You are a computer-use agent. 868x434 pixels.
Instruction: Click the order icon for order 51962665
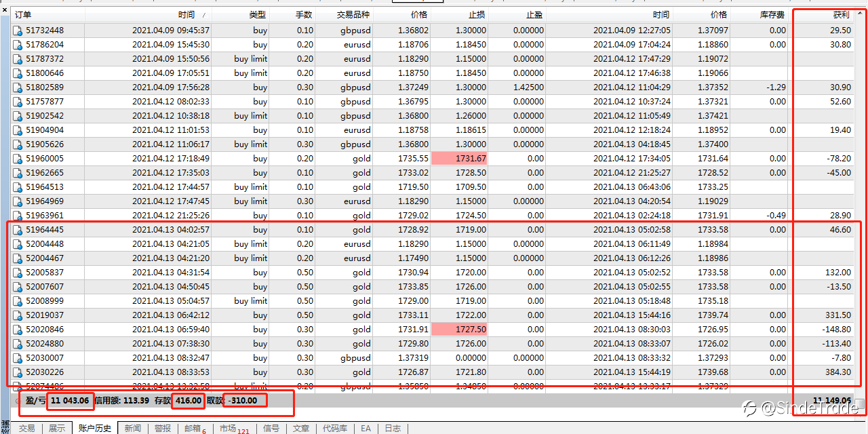click(x=18, y=173)
